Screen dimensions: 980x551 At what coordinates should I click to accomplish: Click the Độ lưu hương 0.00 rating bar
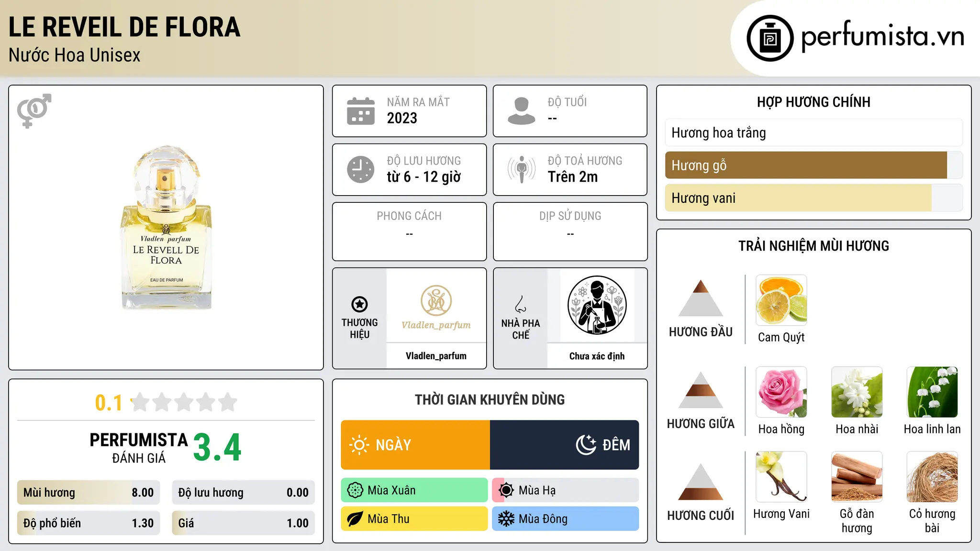point(244,493)
